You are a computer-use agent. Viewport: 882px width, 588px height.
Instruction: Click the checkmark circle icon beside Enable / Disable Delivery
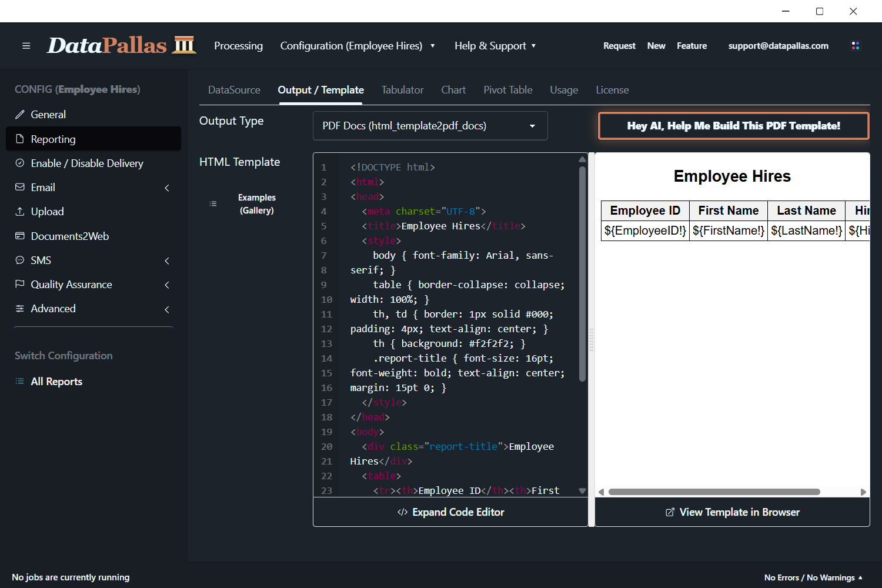[x=20, y=163]
